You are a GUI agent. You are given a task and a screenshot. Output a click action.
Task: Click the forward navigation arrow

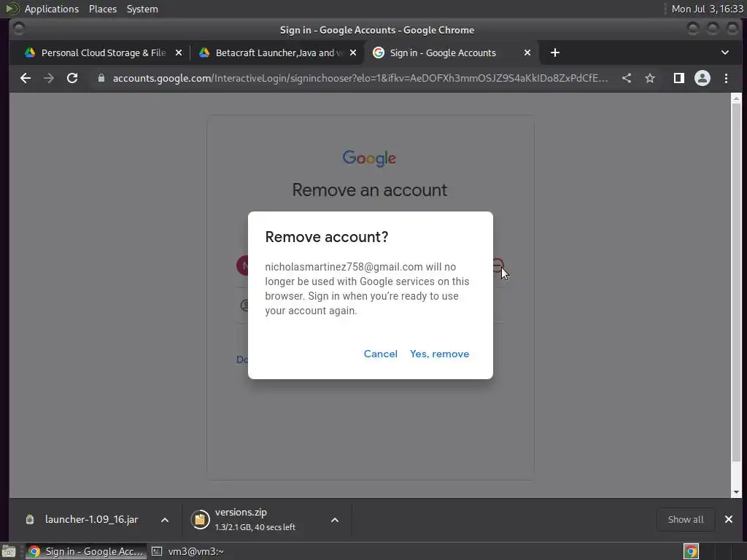click(x=49, y=78)
